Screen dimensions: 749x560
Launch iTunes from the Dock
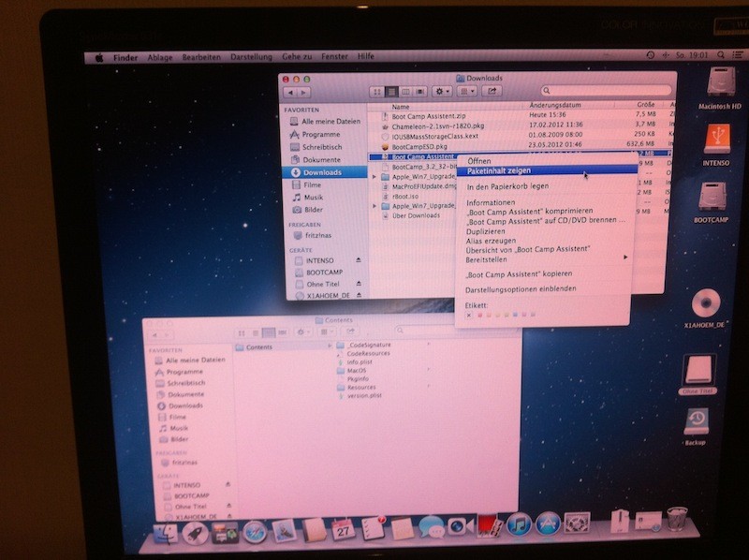(x=518, y=525)
